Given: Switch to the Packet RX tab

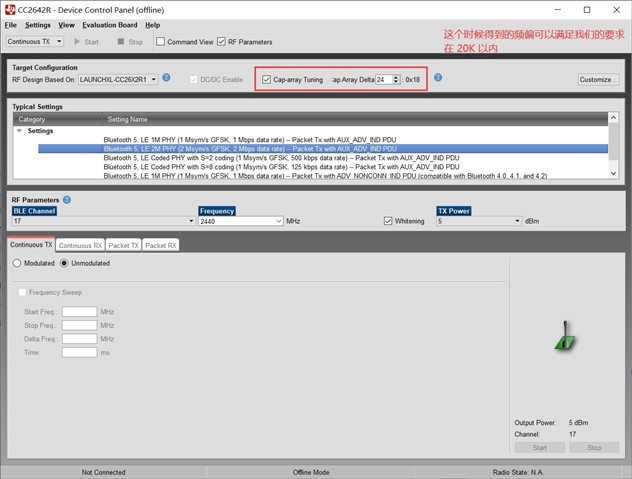Looking at the screenshot, I should [x=160, y=245].
